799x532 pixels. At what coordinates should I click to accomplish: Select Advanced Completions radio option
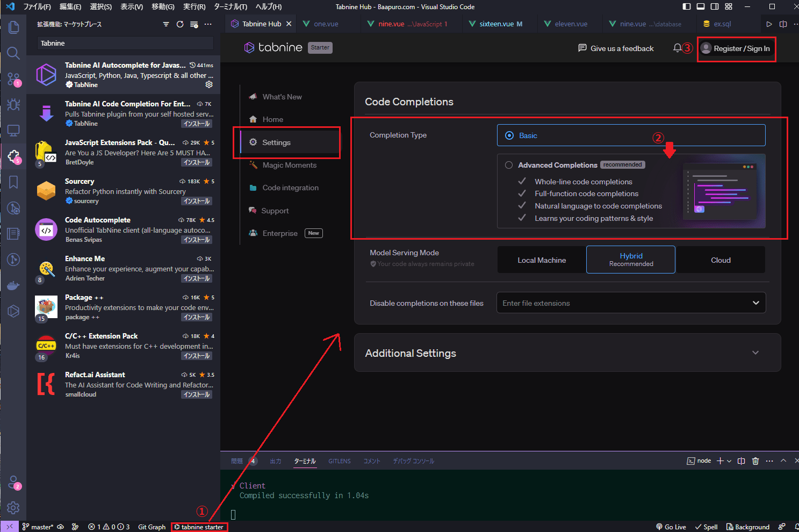click(509, 165)
